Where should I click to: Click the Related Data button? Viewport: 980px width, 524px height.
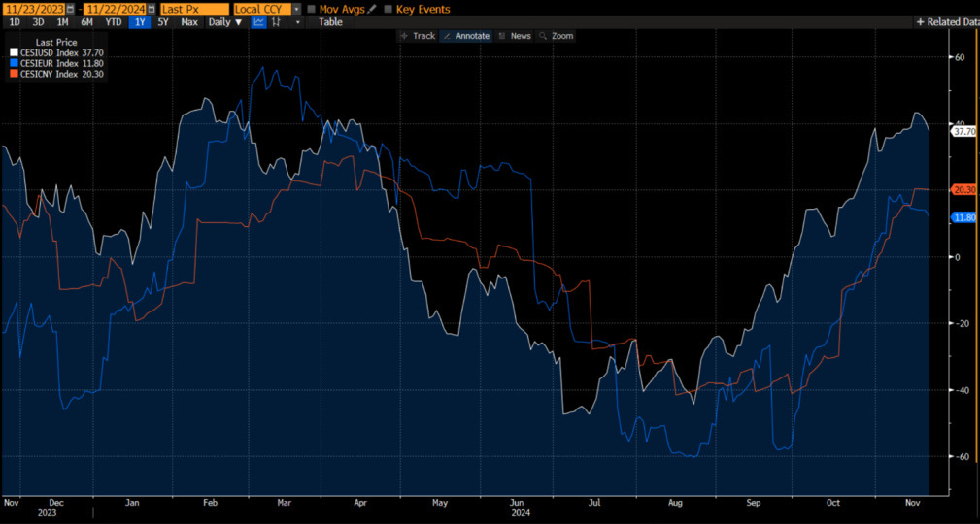pos(948,22)
